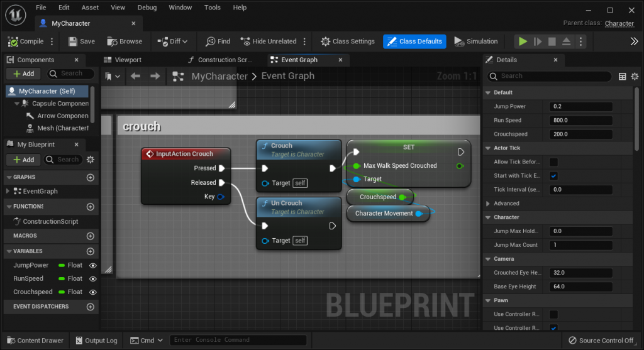Click the Jump Power value field

click(580, 106)
